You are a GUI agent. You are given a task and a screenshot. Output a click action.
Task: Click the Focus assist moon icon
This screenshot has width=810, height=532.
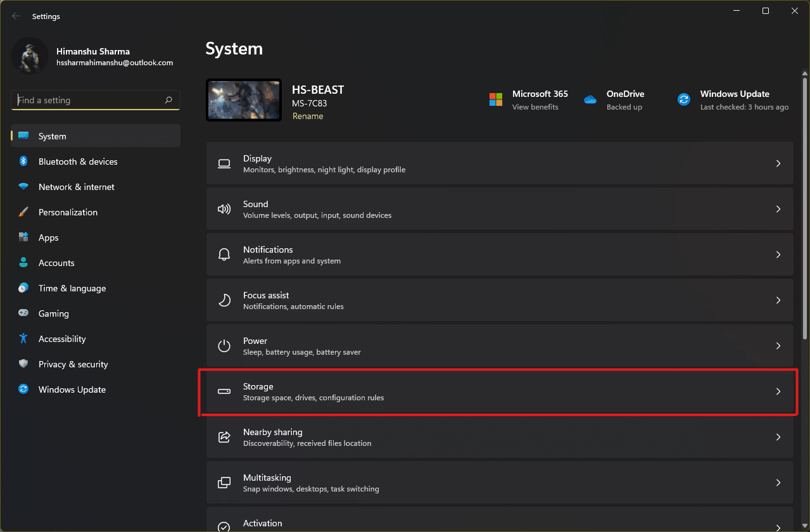click(x=224, y=300)
